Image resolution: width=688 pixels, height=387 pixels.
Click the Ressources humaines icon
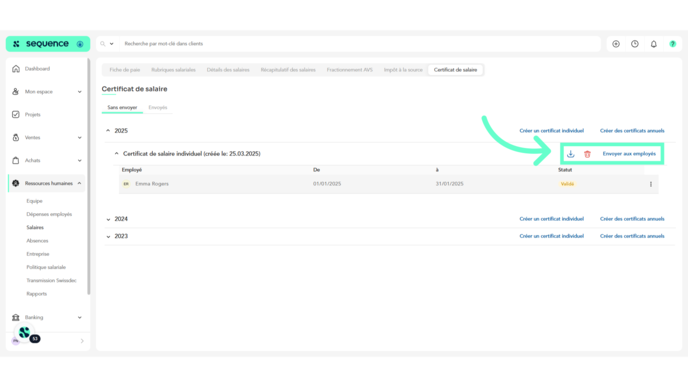click(x=16, y=183)
